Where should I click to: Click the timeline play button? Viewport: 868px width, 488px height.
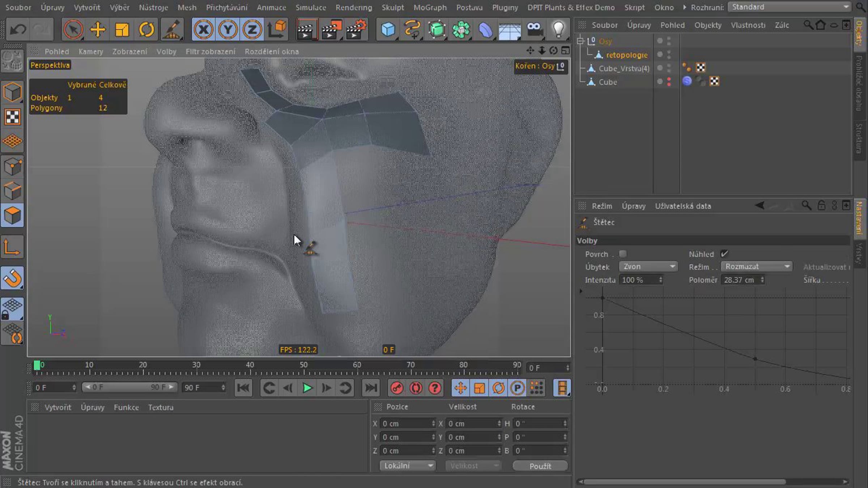307,388
